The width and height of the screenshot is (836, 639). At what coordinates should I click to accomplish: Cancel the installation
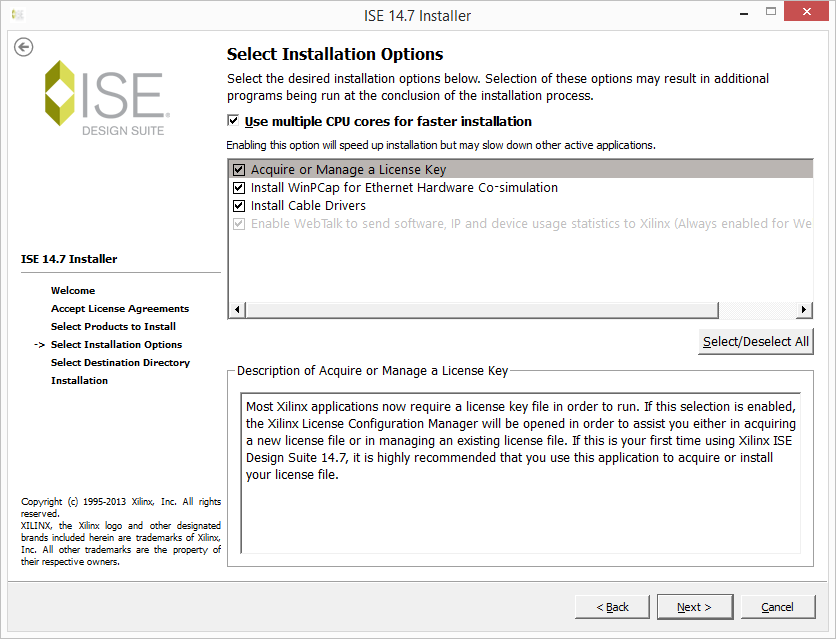(777, 607)
